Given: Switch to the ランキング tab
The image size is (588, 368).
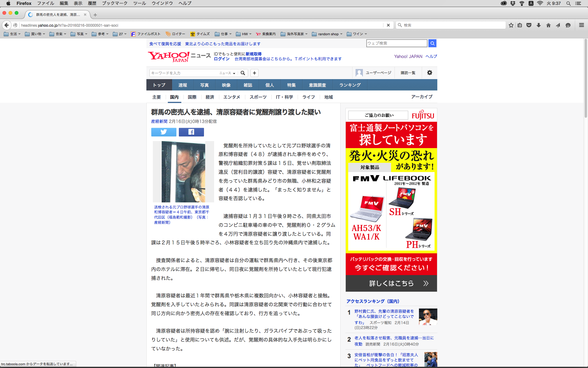Looking at the screenshot, I should 350,85.
